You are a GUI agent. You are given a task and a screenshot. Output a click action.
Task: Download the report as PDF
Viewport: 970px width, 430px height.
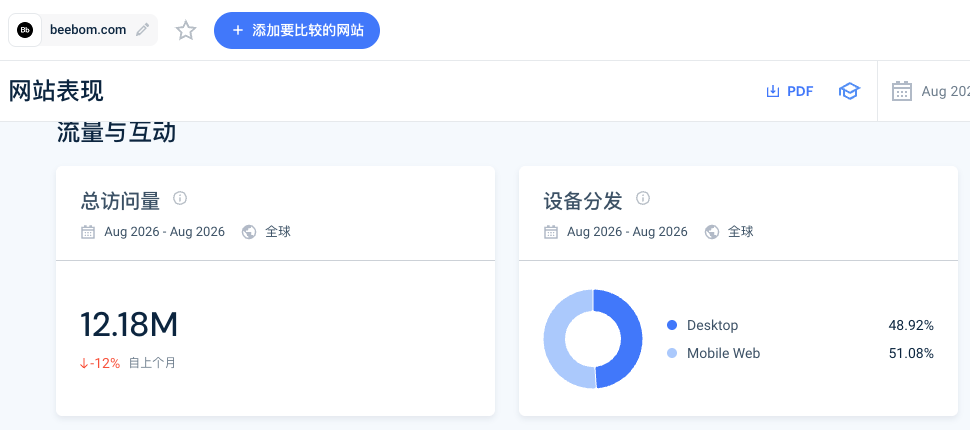(789, 92)
